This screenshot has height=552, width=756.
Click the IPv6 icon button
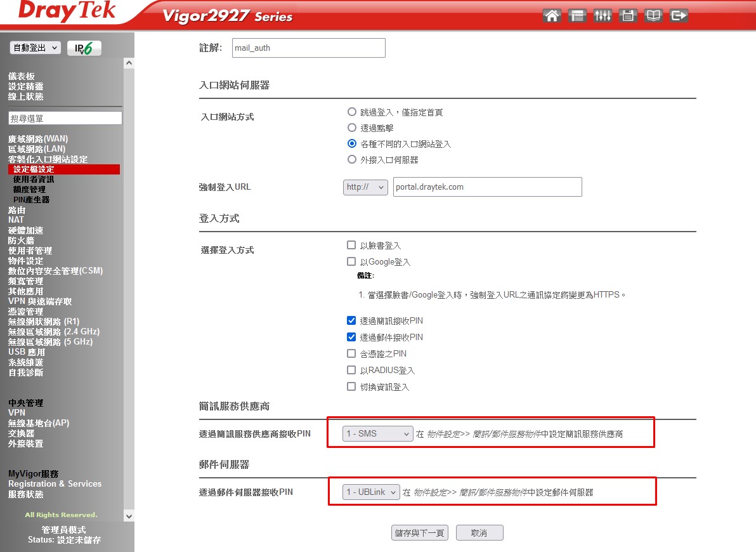(84, 48)
